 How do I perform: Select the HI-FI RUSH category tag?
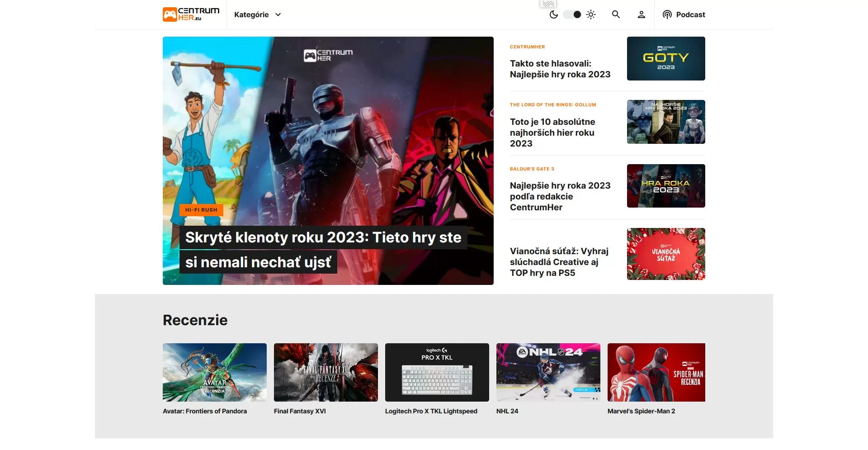point(201,210)
